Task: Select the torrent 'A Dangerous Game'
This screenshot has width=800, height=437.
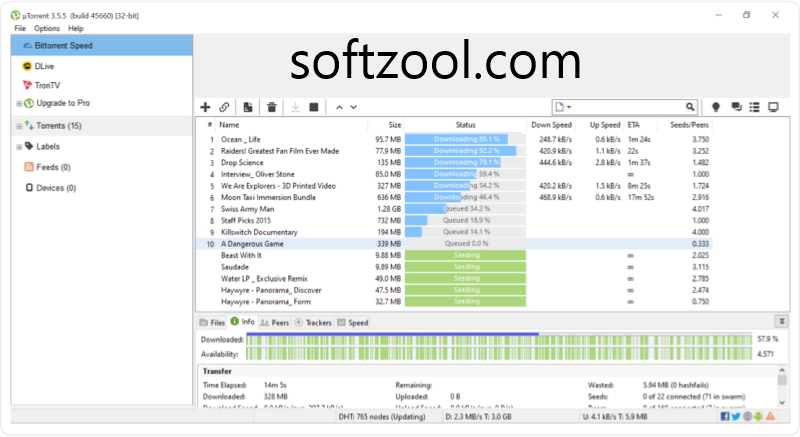Action: [x=454, y=244]
